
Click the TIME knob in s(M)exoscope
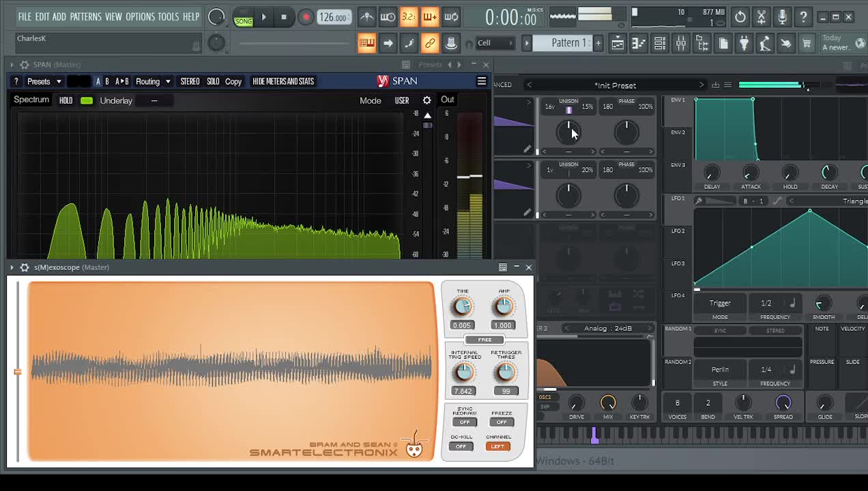coord(463,307)
